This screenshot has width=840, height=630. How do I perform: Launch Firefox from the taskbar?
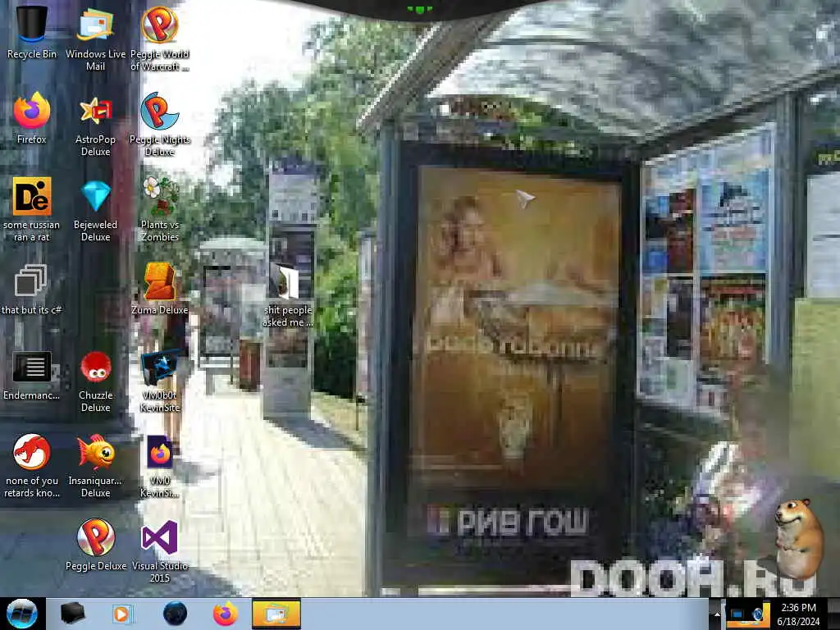225,614
